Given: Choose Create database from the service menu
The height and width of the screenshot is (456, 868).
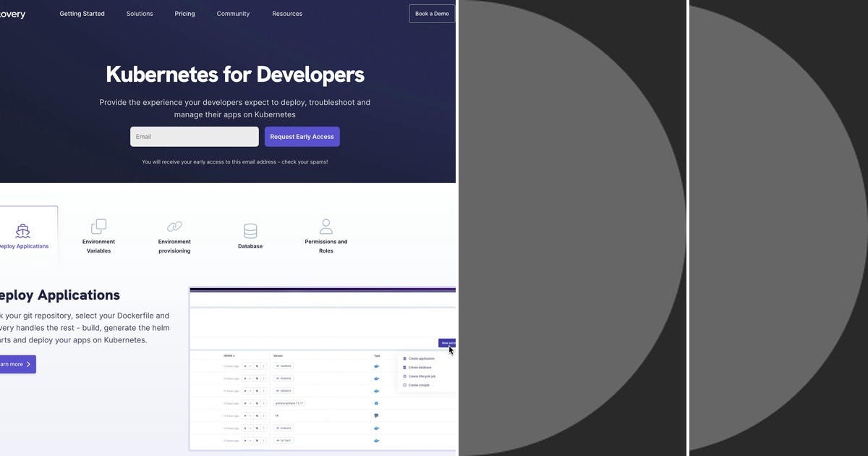Looking at the screenshot, I should (420, 368).
